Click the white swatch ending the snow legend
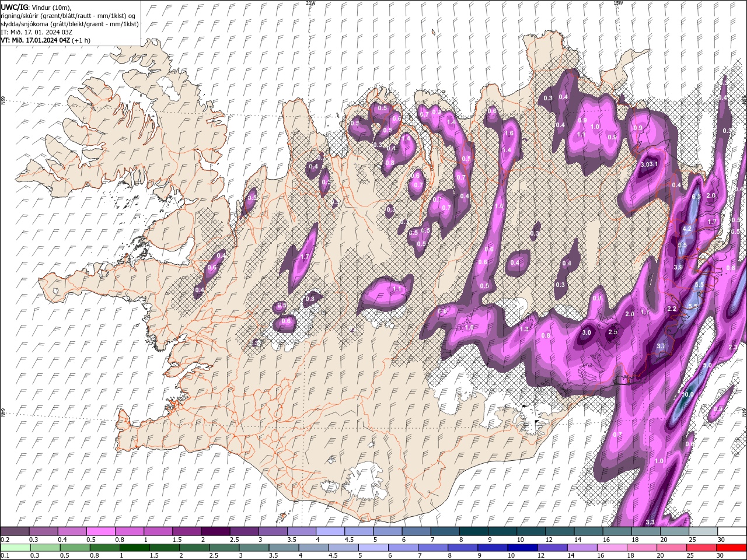 [x=732, y=531]
